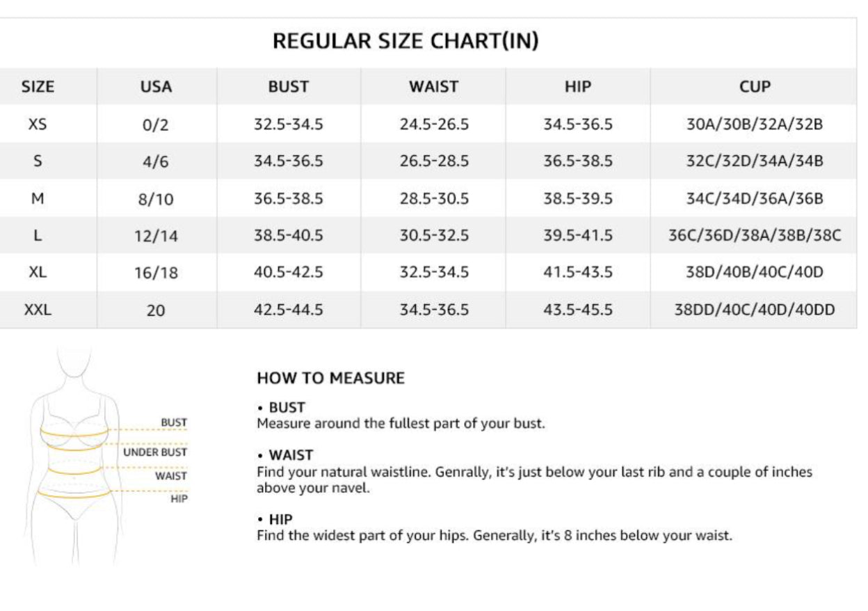Viewport: 868px width, 611px height.
Task: Click the CUP column header
Action: 755,87
